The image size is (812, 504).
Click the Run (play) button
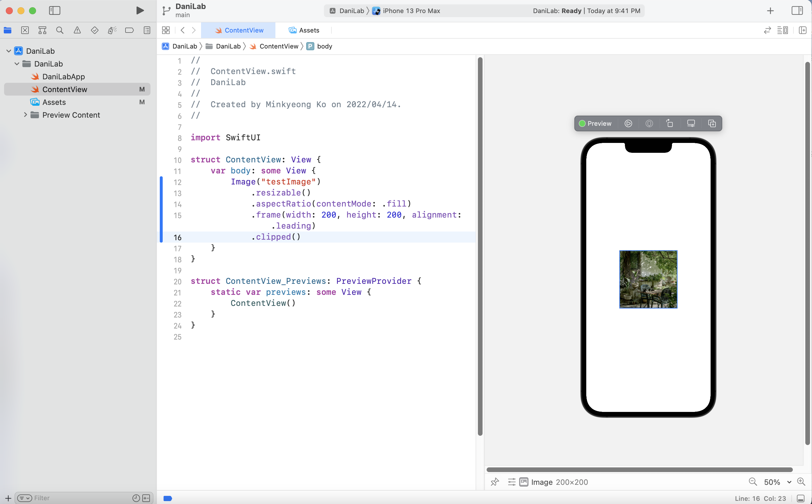140,11
